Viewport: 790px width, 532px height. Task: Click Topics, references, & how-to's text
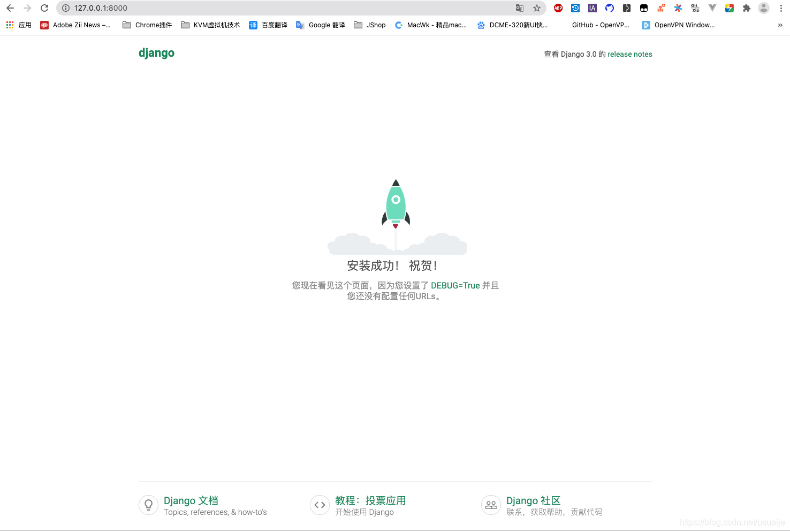coord(215,512)
